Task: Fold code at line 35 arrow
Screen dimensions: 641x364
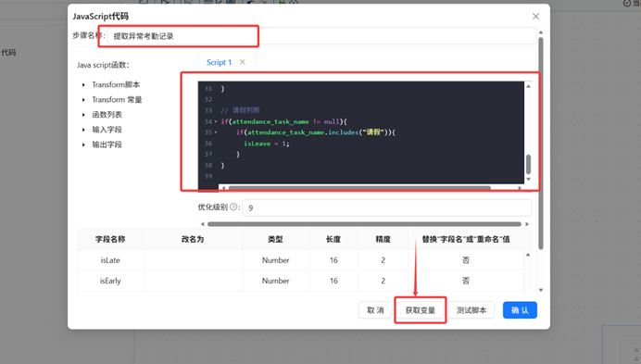Action: [216, 132]
